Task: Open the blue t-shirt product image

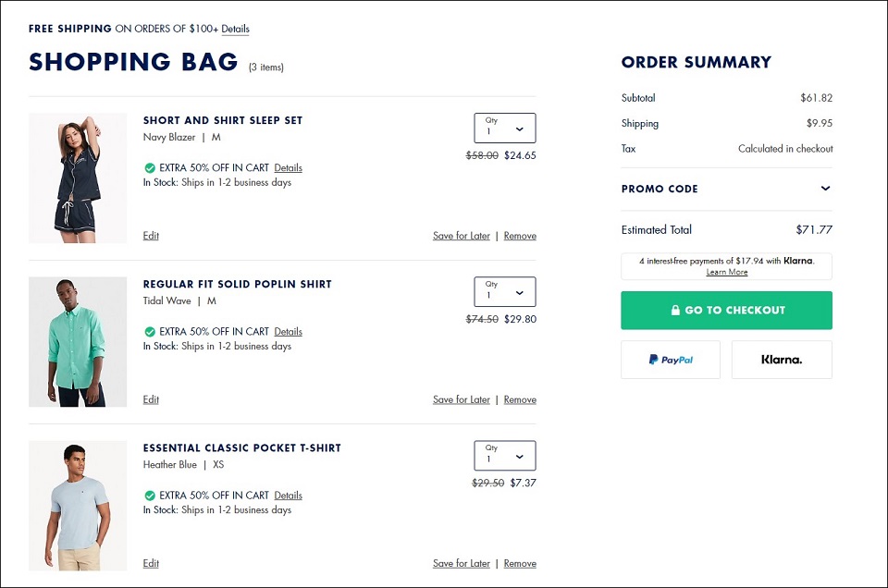Action: [x=78, y=506]
